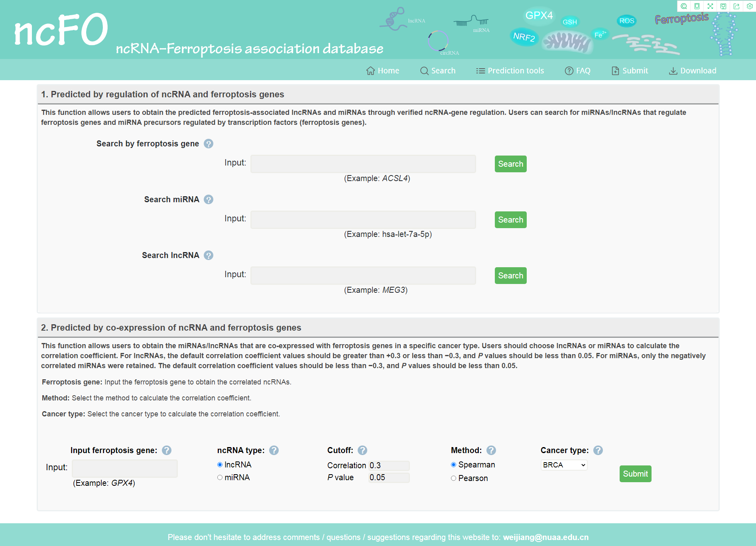Click Search button for the lncRNA input
Image resolution: width=756 pixels, height=546 pixels.
[511, 276]
